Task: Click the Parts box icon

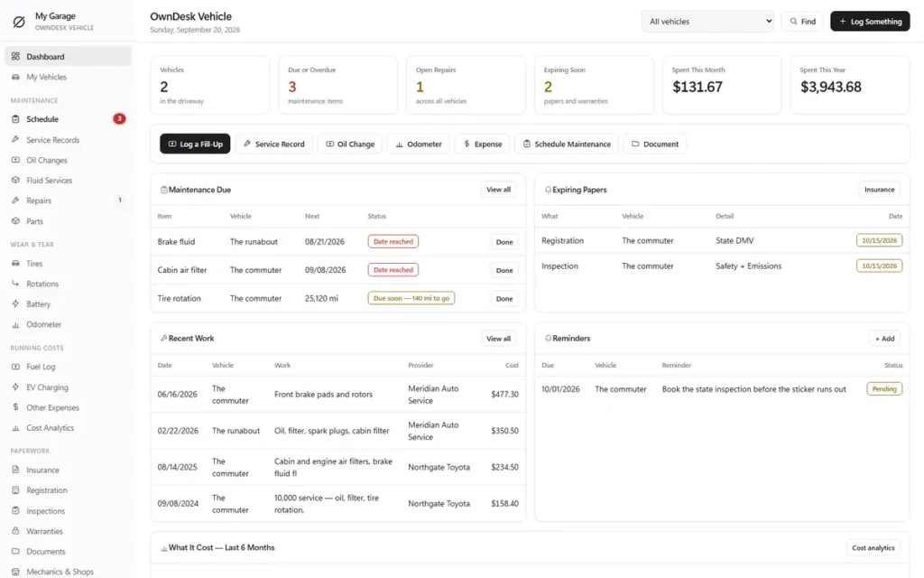Action: (15, 221)
